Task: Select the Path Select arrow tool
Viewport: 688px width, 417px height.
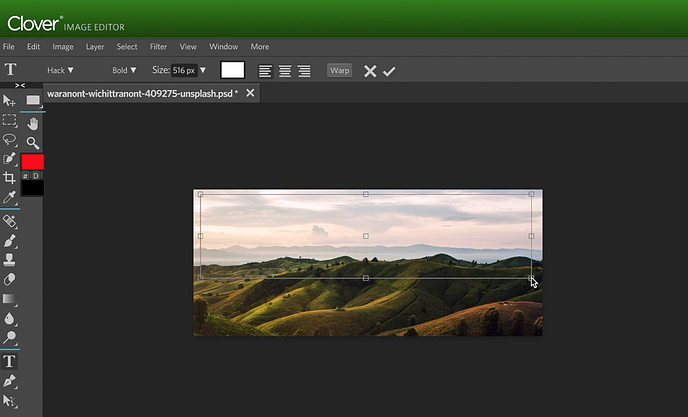Action: 9,400
